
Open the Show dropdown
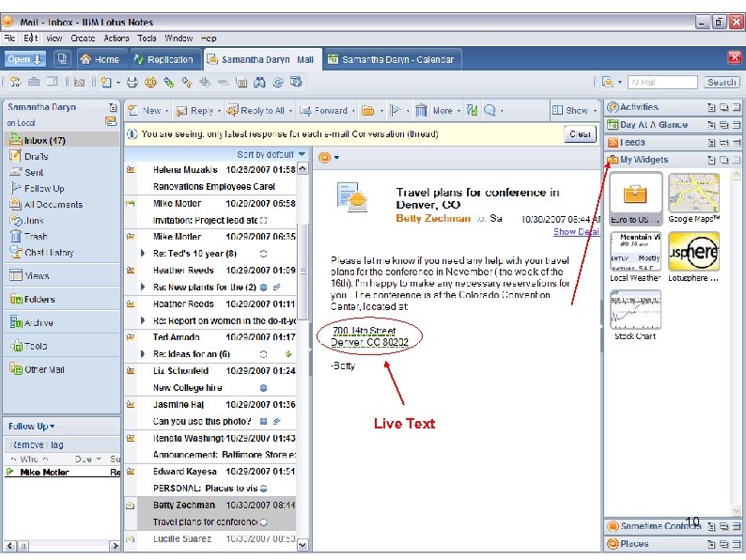[x=574, y=110]
